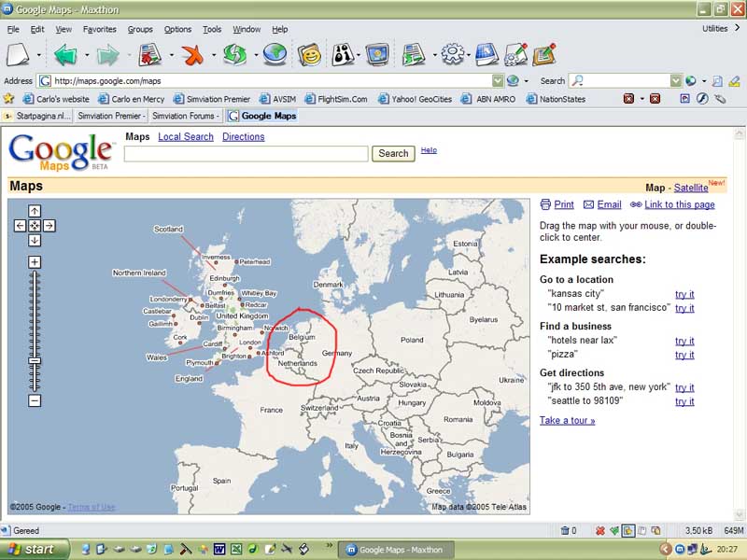Click the Google Maps Search button
Image resolution: width=747 pixels, height=560 pixels.
[393, 153]
